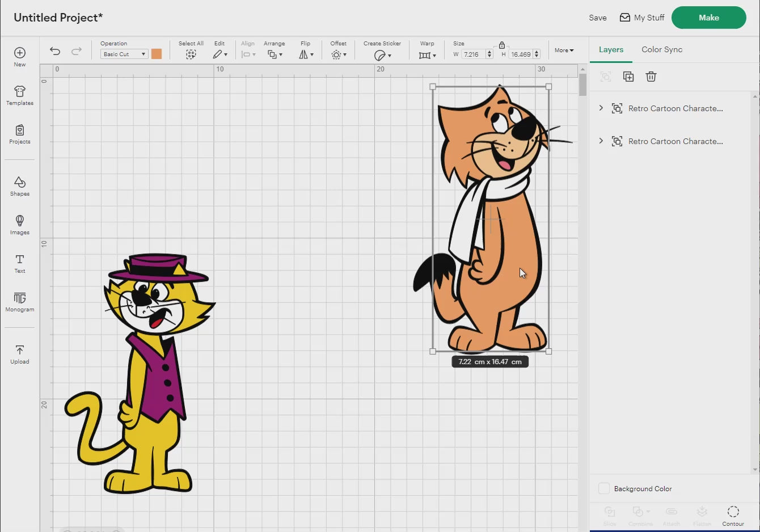Click the Flatten tool
This screenshot has width=760, height=532.
tap(702, 516)
